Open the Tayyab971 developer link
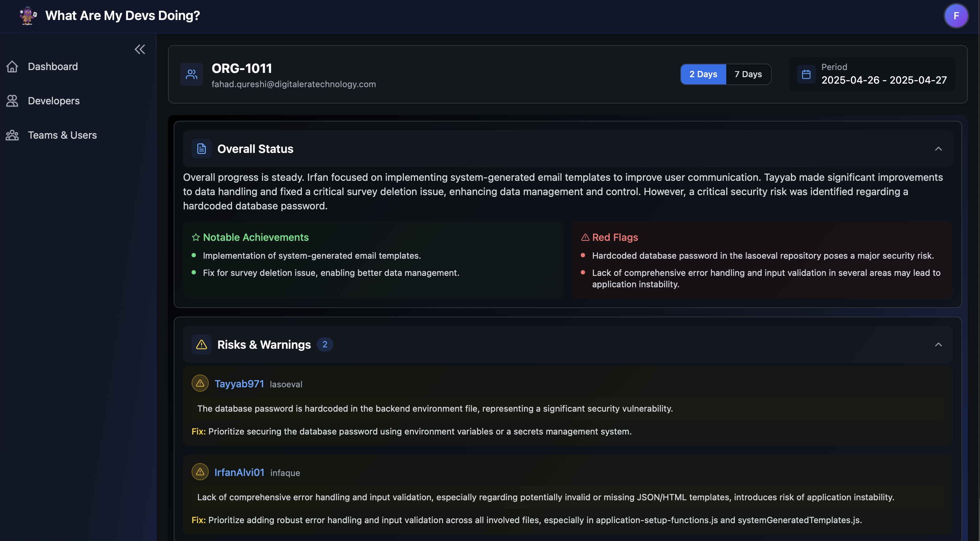Viewport: 980px width, 541px height. (239, 384)
